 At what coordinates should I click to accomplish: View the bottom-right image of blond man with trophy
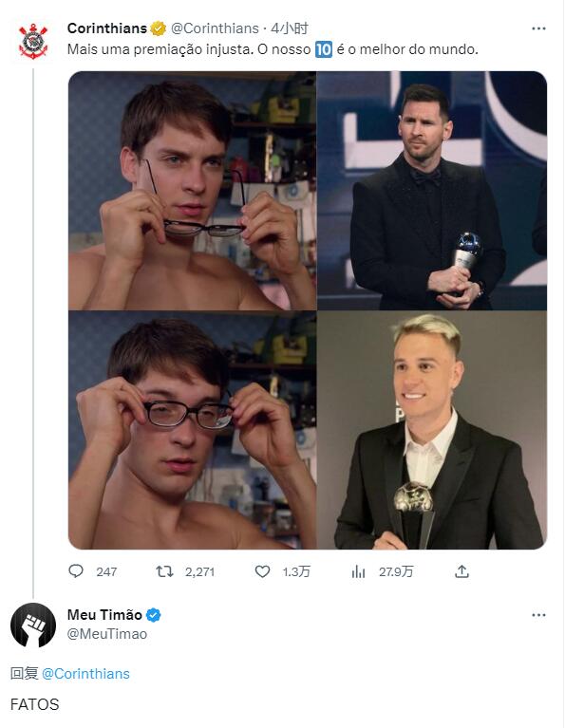tap(432, 430)
